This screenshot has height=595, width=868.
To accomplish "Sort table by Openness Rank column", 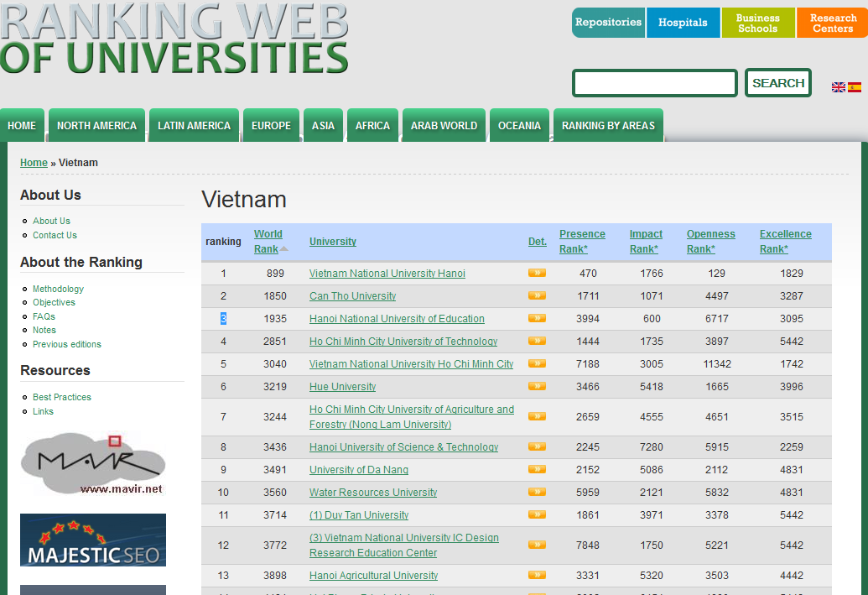I will (711, 242).
